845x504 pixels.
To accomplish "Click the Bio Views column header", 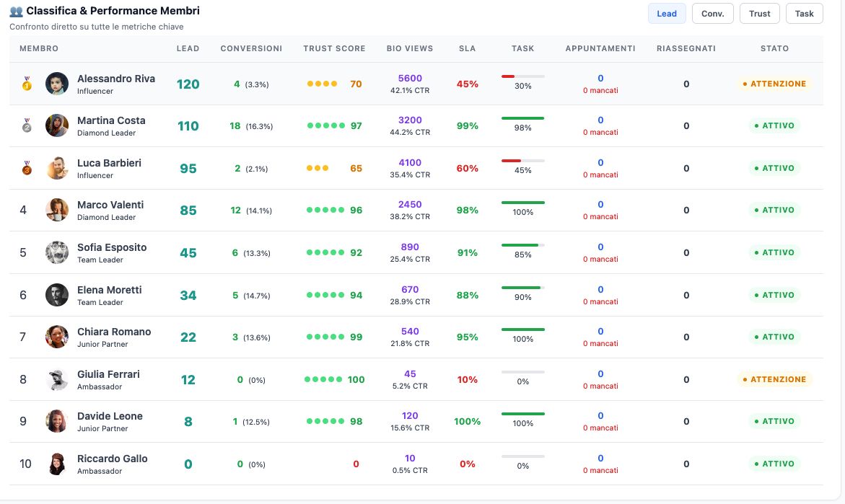I will [410, 49].
